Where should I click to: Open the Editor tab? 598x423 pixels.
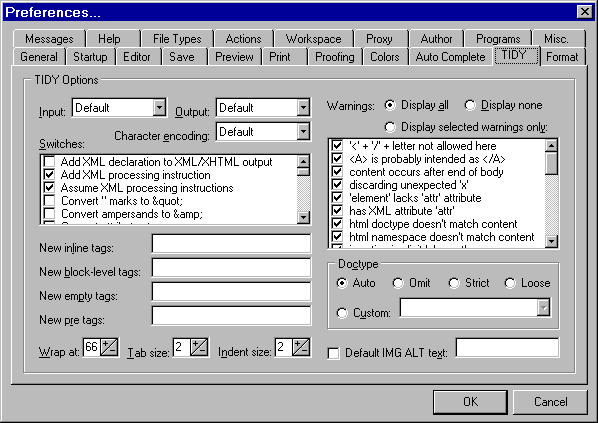point(137,57)
